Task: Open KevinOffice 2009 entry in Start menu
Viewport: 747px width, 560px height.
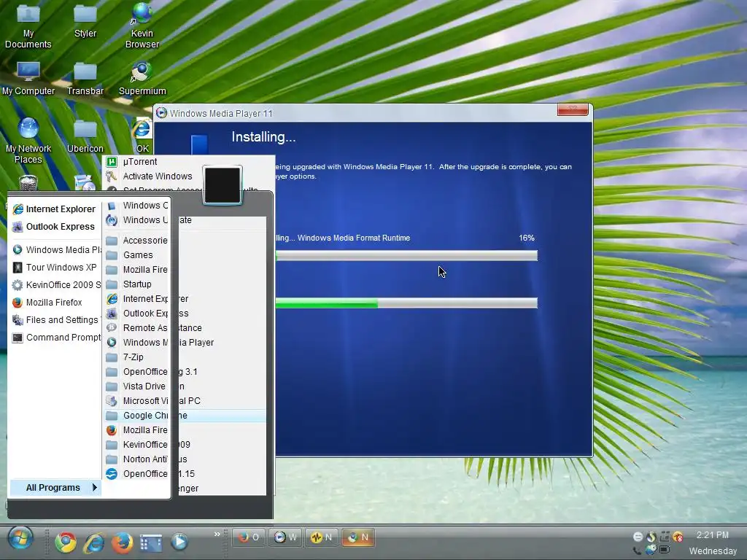Action: [x=55, y=285]
